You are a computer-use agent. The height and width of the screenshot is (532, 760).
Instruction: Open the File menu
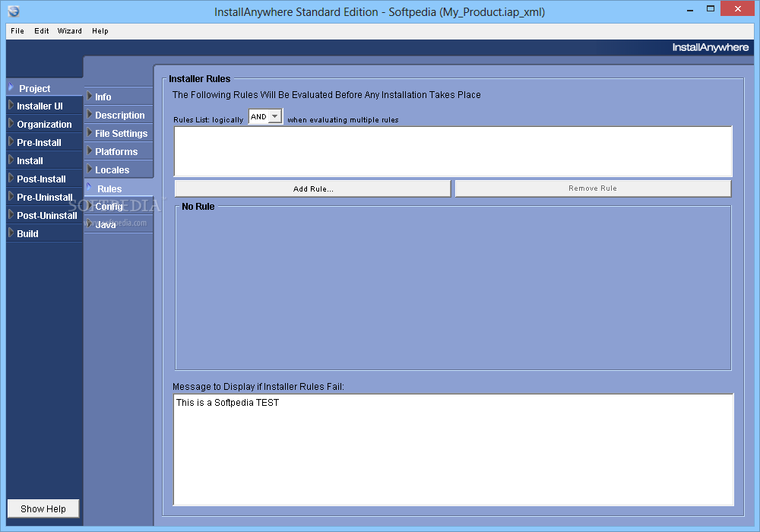17,31
